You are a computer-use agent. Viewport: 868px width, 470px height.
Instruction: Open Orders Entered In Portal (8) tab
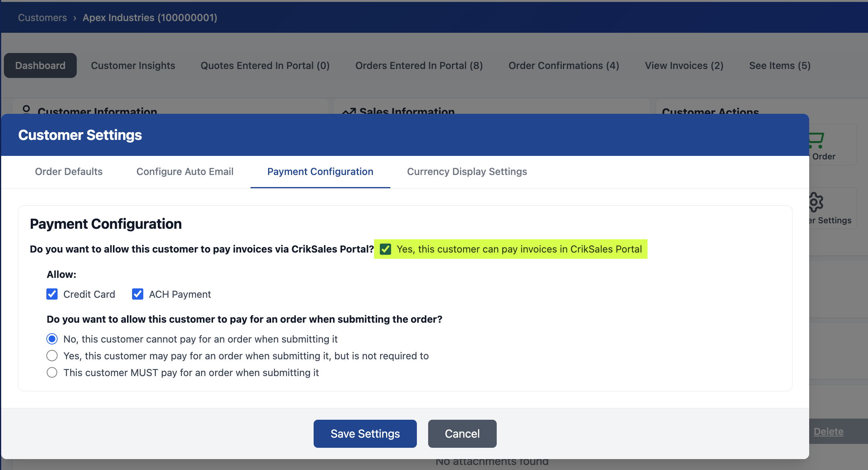[x=419, y=65]
